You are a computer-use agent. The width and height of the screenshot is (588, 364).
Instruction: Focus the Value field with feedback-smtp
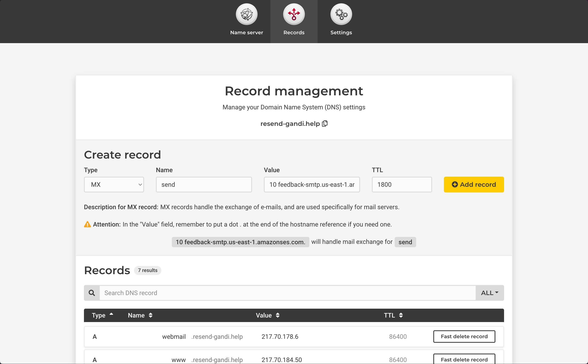(312, 185)
